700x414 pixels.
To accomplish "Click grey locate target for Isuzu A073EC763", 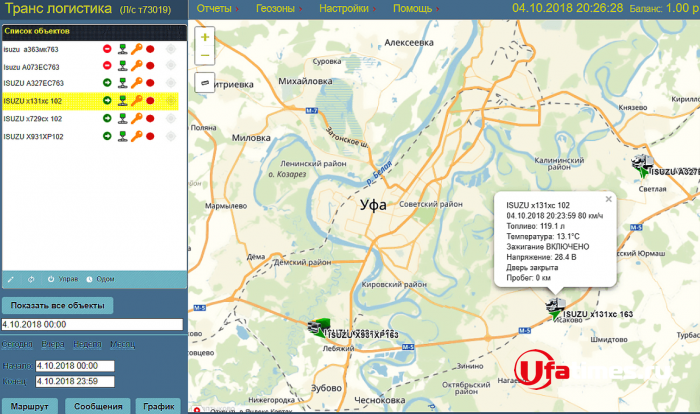I will (171, 66).
